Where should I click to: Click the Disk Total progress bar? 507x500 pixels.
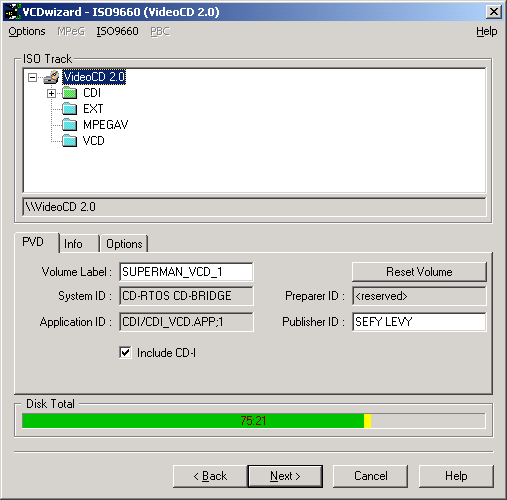coord(253,421)
